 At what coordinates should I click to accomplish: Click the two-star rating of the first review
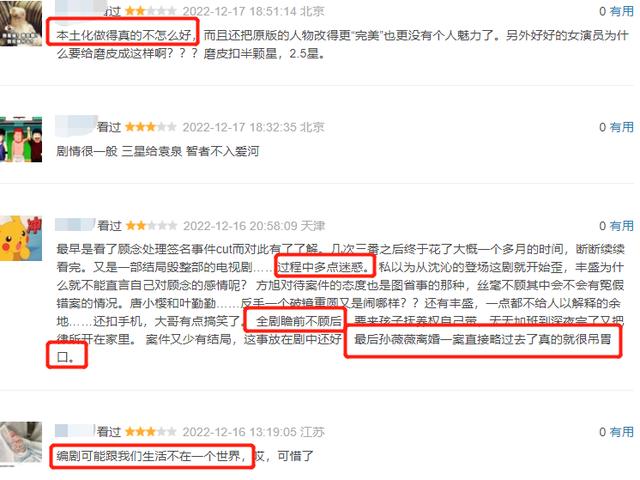(x=151, y=11)
